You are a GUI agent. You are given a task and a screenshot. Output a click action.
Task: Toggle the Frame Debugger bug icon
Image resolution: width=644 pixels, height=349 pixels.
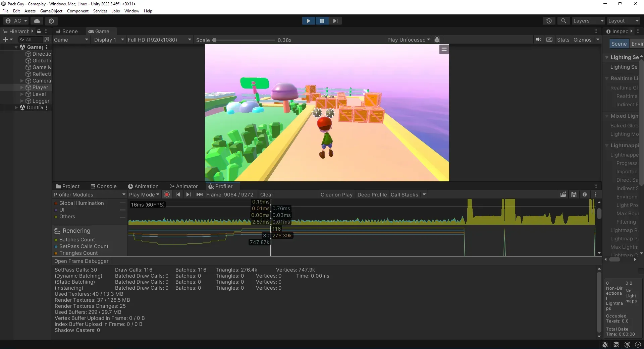pyautogui.click(x=437, y=40)
